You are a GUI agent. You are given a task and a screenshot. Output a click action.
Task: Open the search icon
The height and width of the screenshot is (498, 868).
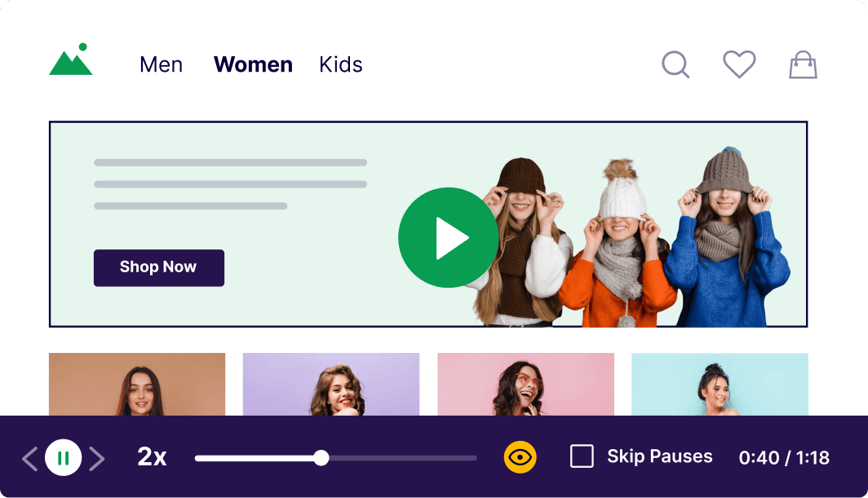[x=675, y=64]
